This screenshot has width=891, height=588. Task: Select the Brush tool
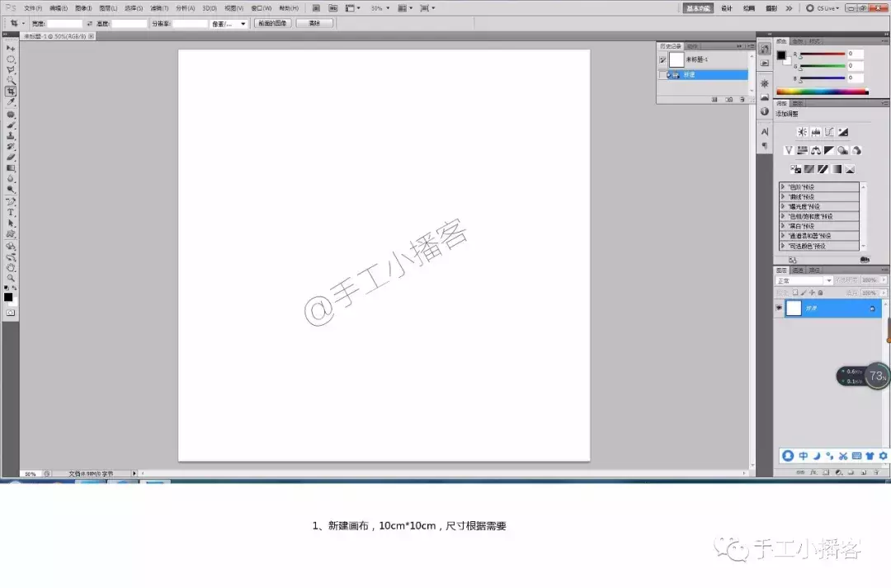[x=10, y=125]
